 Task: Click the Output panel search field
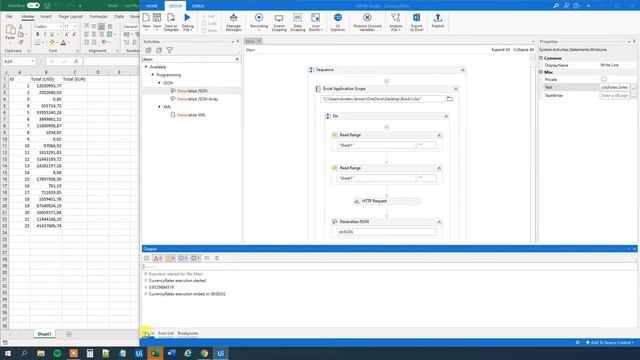coord(389,267)
